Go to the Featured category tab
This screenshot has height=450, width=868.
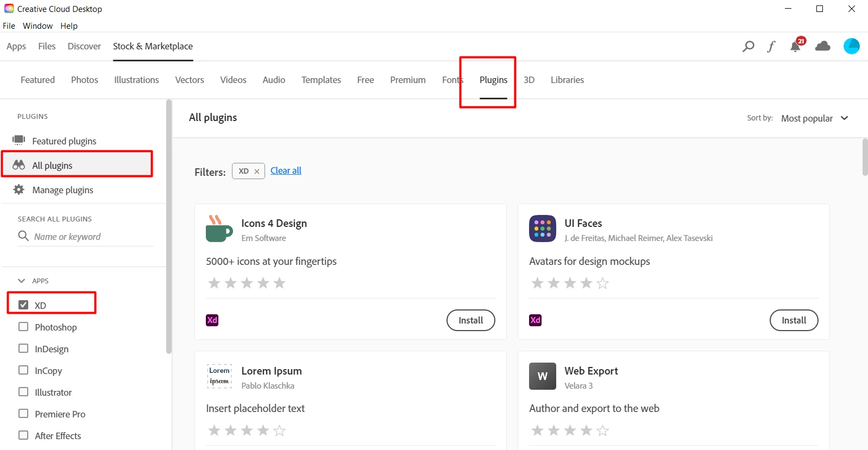(x=37, y=80)
